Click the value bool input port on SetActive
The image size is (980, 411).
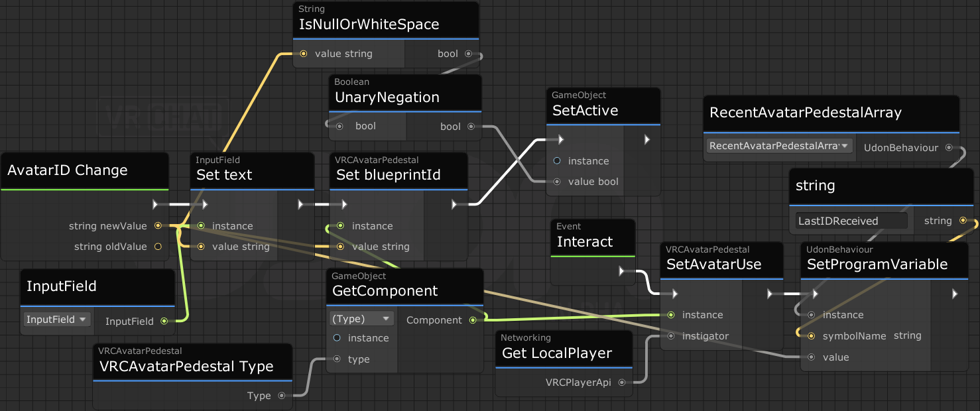tap(557, 182)
